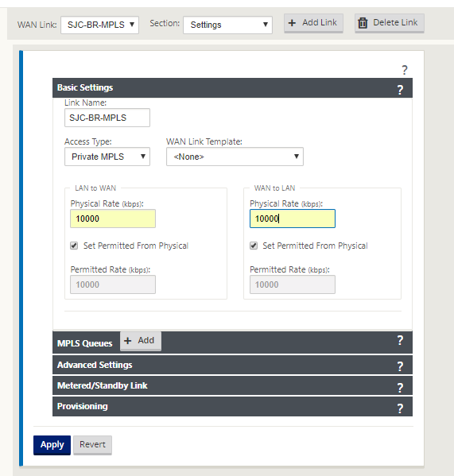Open the WAN Link dropdown
Screen dimensions: 454x476
coord(99,25)
